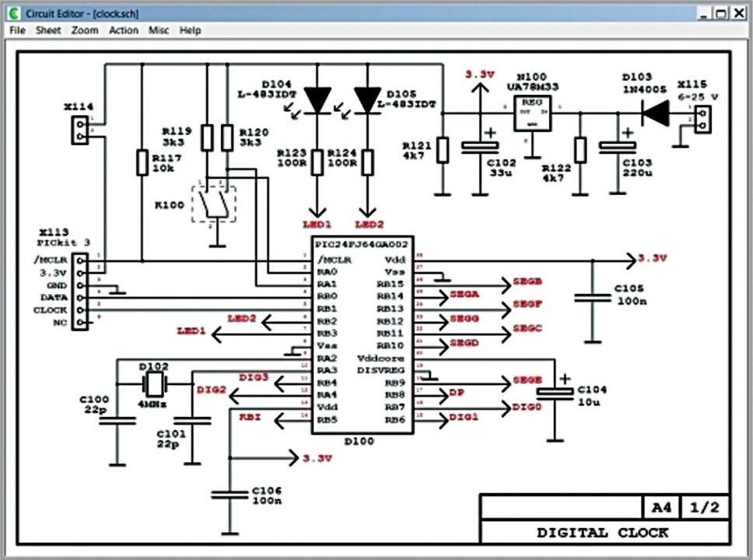The height and width of the screenshot is (560, 753).
Task: Select the R100 switch symbol
Action: 213,204
